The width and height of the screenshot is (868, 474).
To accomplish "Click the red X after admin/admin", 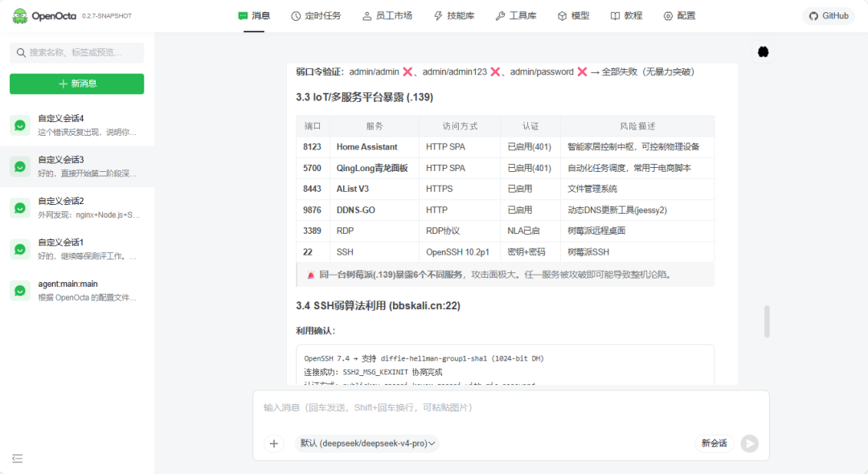I will coord(407,72).
